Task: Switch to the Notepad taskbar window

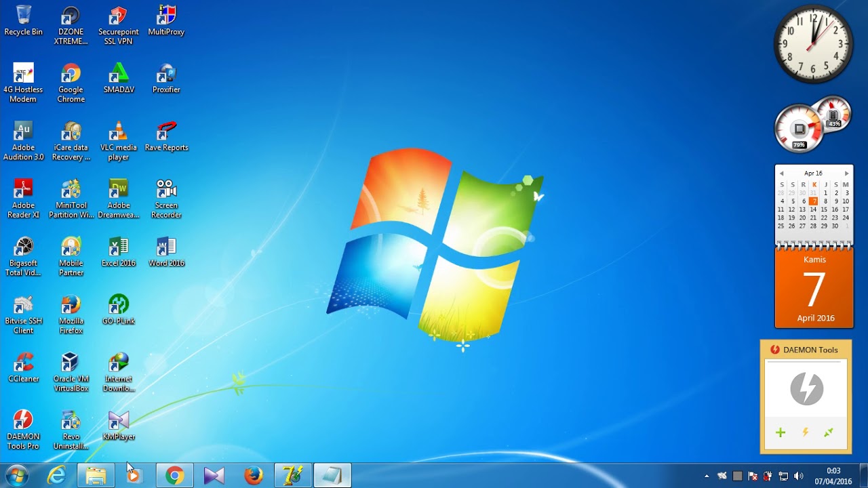Action: tap(332, 476)
